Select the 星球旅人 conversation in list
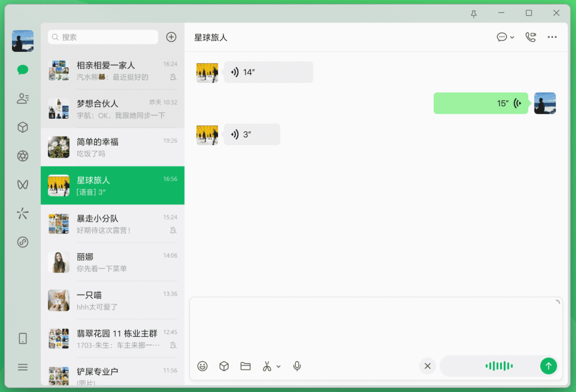 112,186
